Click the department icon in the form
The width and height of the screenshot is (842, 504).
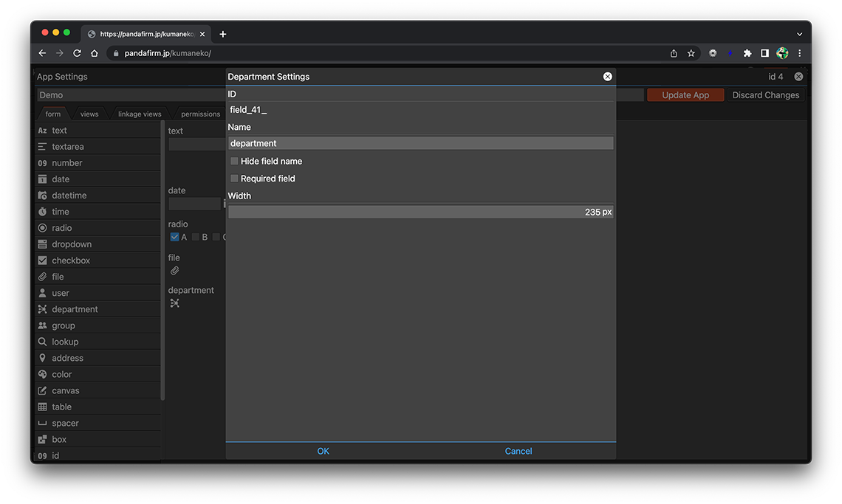click(175, 303)
